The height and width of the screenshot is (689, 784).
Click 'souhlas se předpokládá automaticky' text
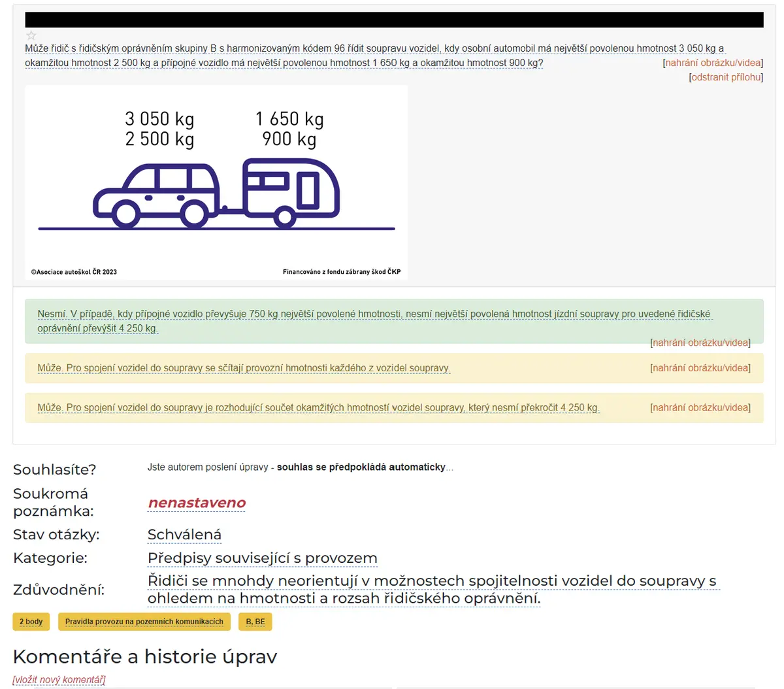[x=361, y=467]
